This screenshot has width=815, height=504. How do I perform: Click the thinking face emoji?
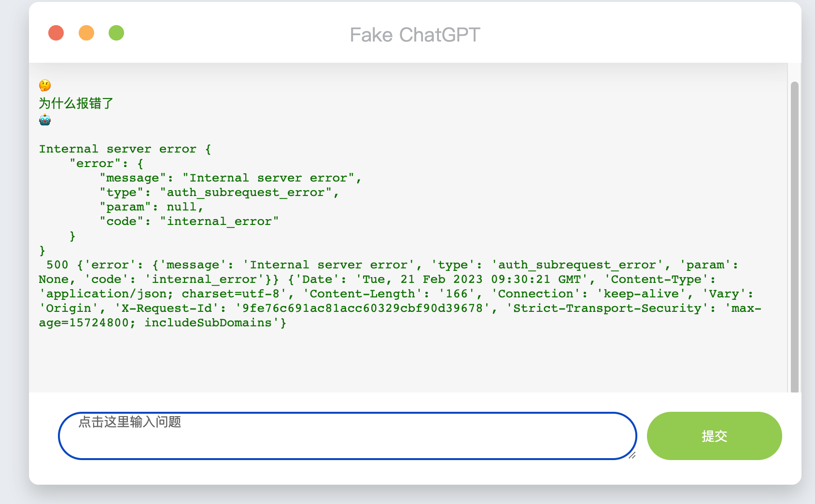(44, 86)
